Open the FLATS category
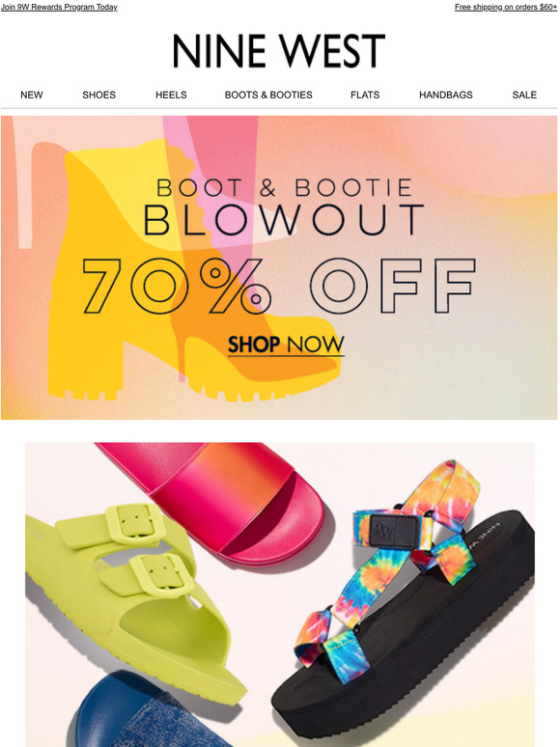Viewport: 560px width, 747px height. [x=365, y=95]
